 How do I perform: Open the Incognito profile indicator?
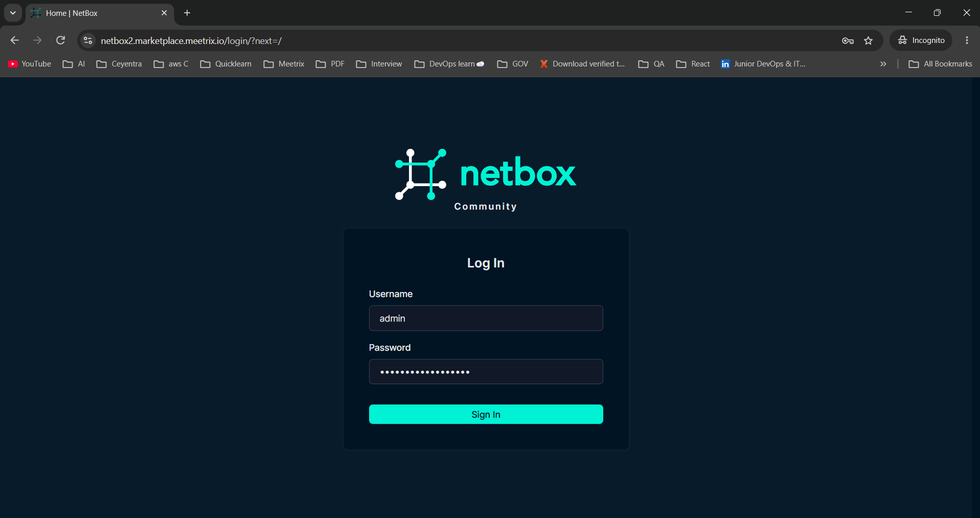(921, 40)
